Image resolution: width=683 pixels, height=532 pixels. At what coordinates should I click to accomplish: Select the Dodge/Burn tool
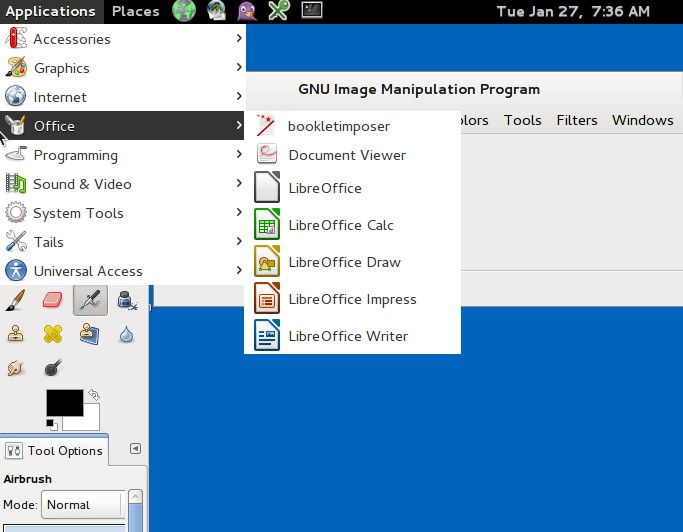click(53, 368)
